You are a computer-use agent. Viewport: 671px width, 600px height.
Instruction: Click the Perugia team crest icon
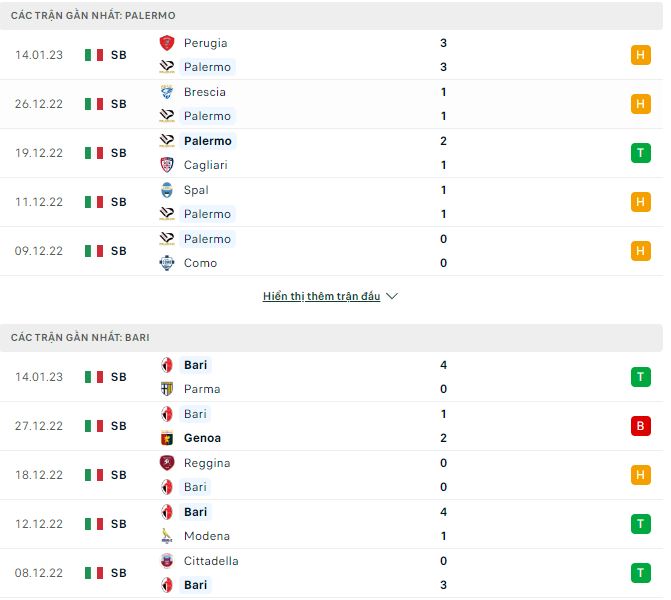pos(167,43)
